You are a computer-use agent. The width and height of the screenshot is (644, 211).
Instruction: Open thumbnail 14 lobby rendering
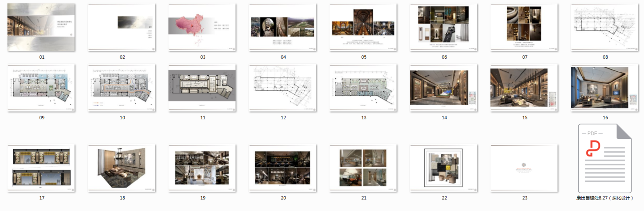click(x=444, y=88)
